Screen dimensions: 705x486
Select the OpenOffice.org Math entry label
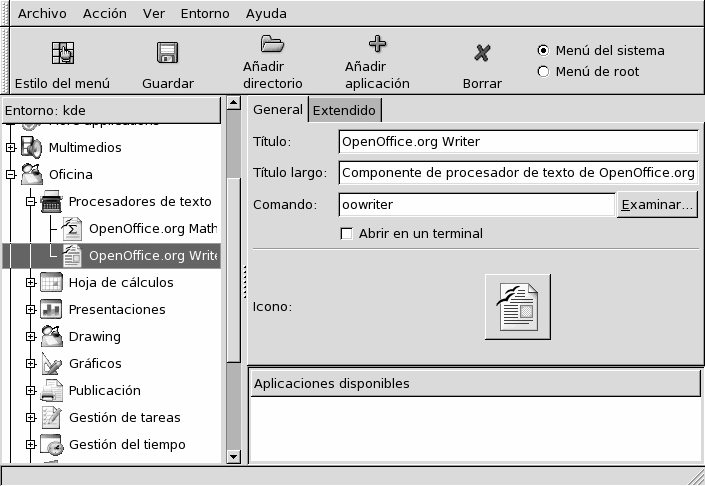[153, 228]
